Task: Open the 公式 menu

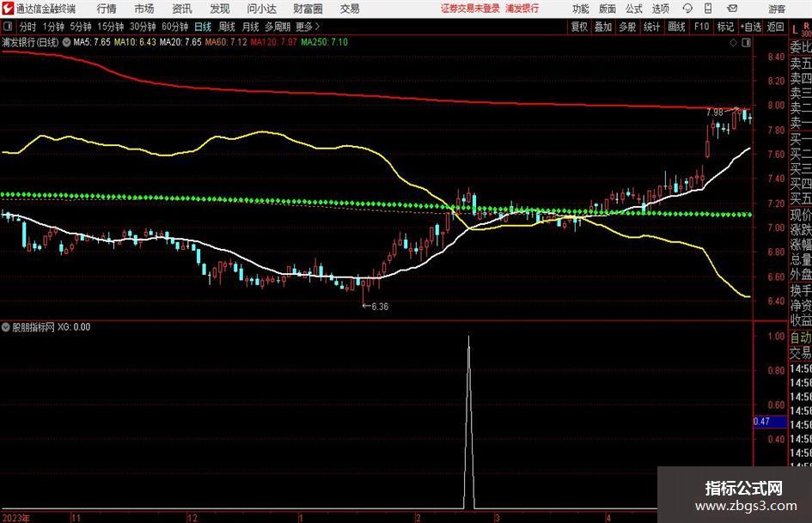Action: (633, 9)
